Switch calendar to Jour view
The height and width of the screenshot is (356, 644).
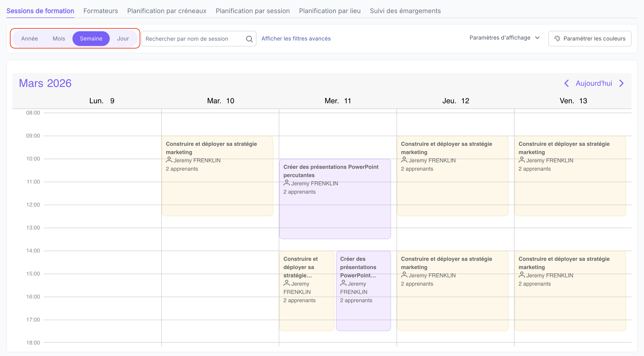[123, 38]
